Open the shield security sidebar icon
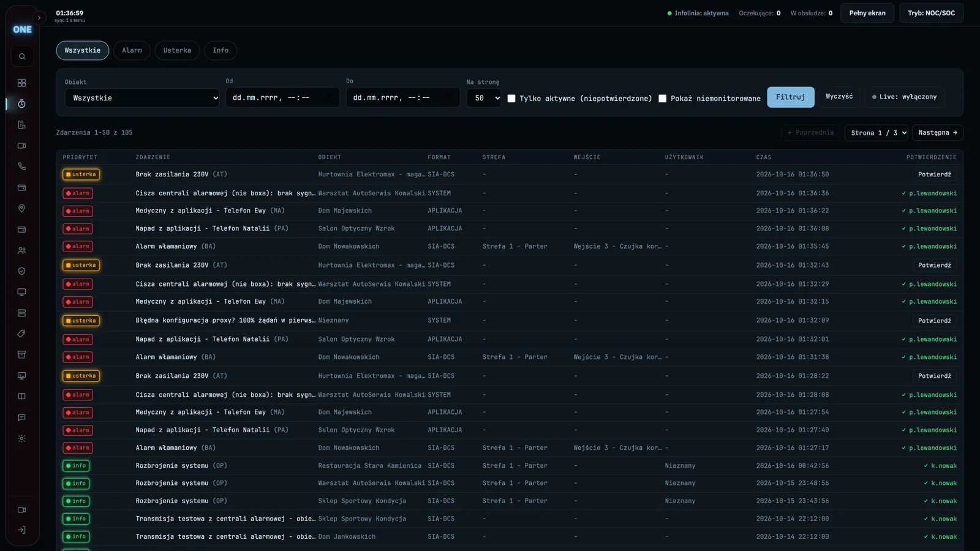Viewport: 980px width, 551px height. pyautogui.click(x=22, y=271)
